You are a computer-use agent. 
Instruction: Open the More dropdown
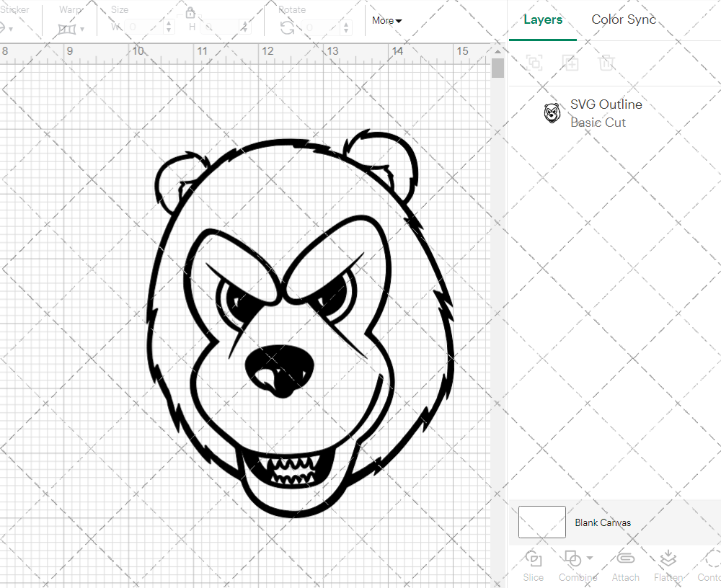[x=386, y=21]
